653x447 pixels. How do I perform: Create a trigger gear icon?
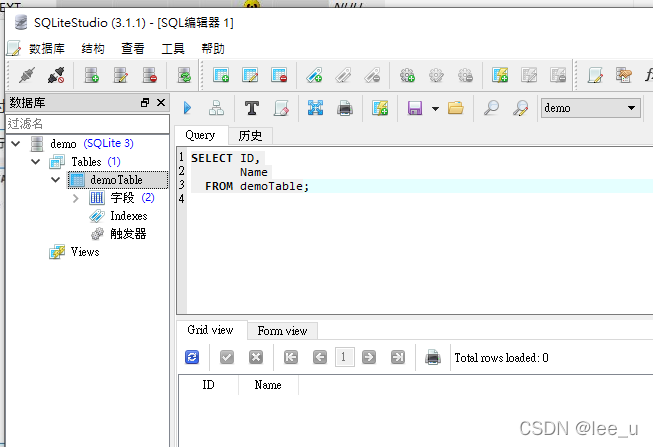click(407, 75)
